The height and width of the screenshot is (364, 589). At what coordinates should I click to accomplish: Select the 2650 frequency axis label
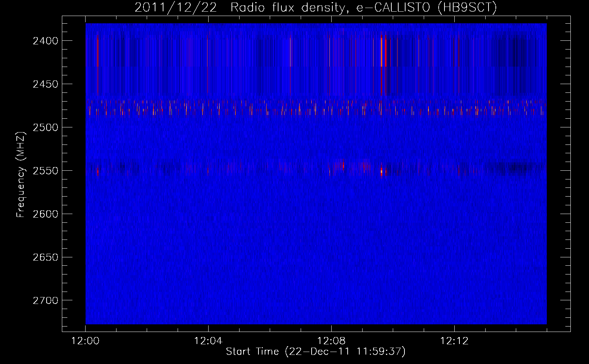coord(46,257)
